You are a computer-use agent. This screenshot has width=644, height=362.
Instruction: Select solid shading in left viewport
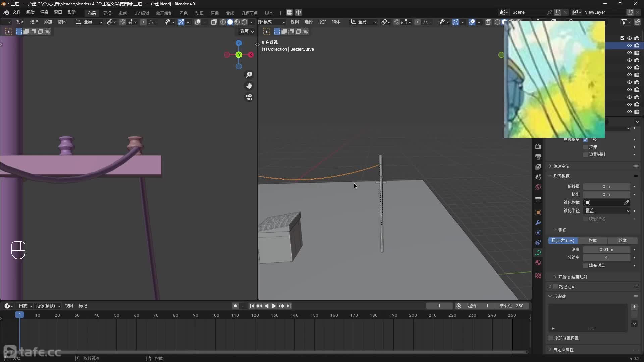coord(230,22)
